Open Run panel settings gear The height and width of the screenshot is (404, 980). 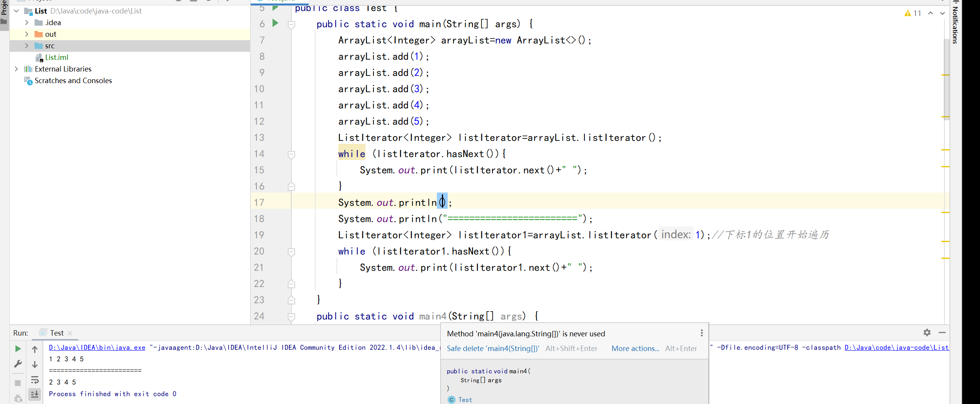(927, 332)
